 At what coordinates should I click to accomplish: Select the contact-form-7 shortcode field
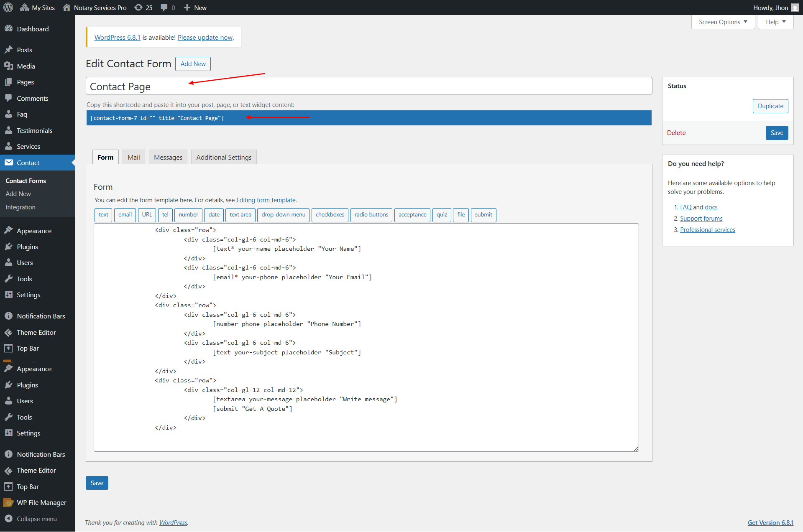pos(369,118)
